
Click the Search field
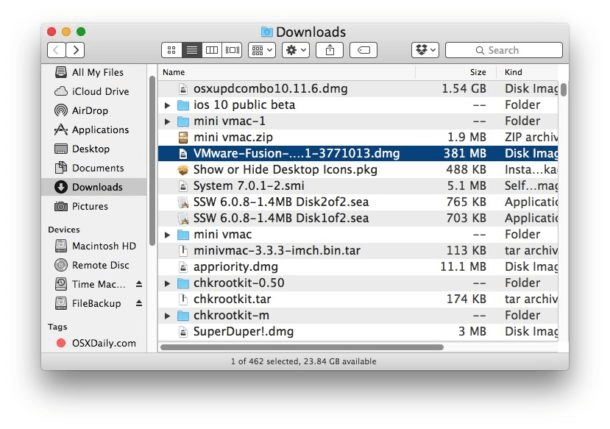click(504, 50)
